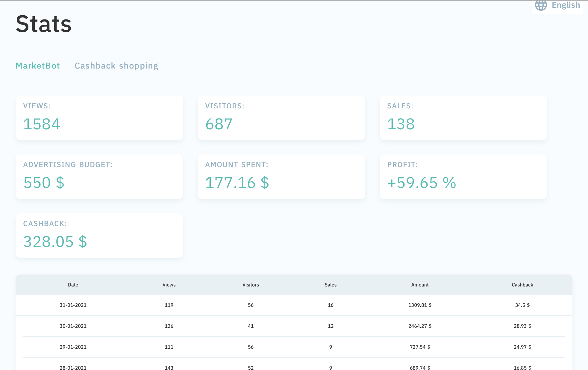Viewport: 588px width, 370px height.
Task: Click the 727.54 $ amount cell
Action: point(420,347)
